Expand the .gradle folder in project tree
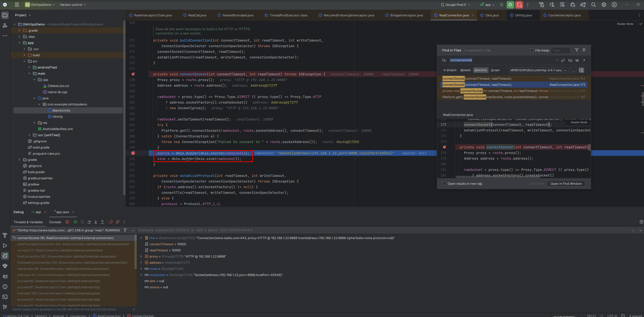Viewport: 644px width, 317px height. coord(19,31)
